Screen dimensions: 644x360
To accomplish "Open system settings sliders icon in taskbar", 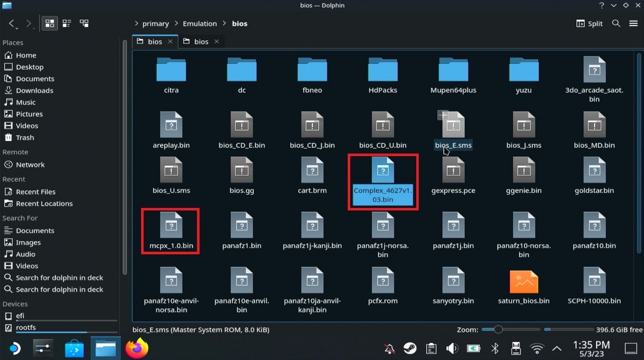I will click(44, 348).
